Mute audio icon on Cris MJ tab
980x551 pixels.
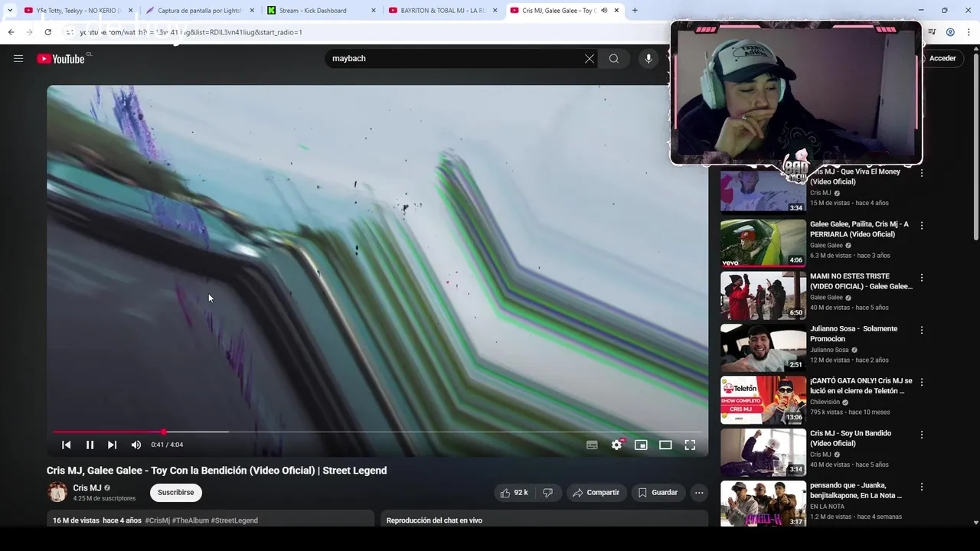click(604, 11)
